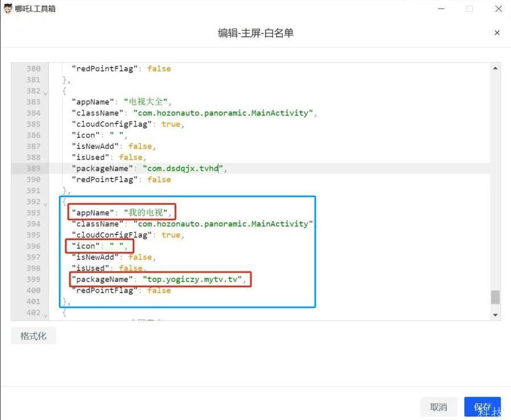This screenshot has width=511, height=420.
Task: Click 取消 to cancel editing
Action: coord(438,407)
